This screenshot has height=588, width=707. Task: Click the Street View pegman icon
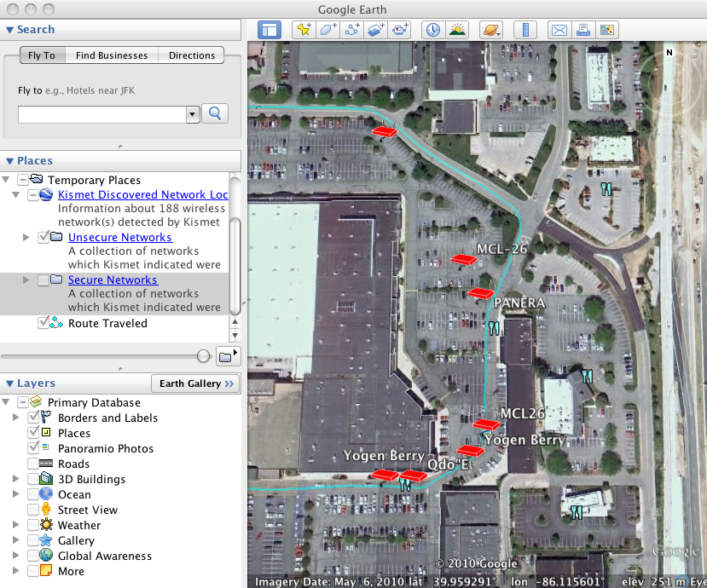tap(46, 509)
